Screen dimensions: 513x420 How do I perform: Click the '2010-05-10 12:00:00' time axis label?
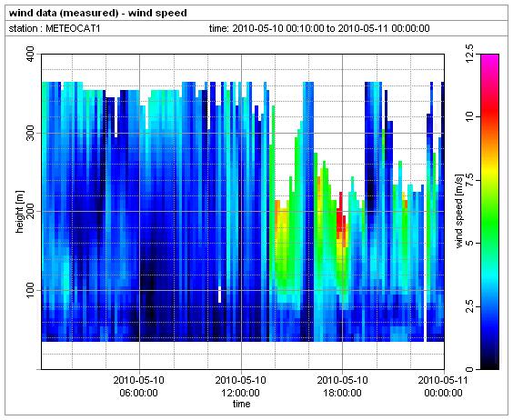click(240, 386)
